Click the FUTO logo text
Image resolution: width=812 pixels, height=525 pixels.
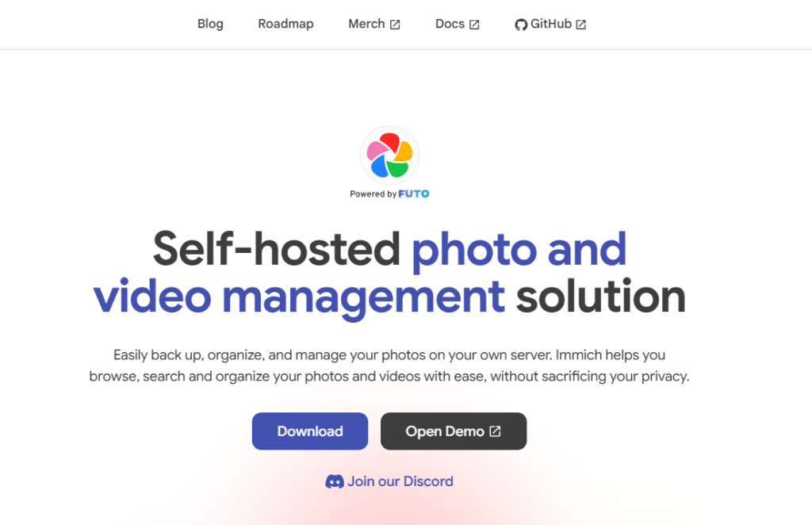click(x=414, y=194)
